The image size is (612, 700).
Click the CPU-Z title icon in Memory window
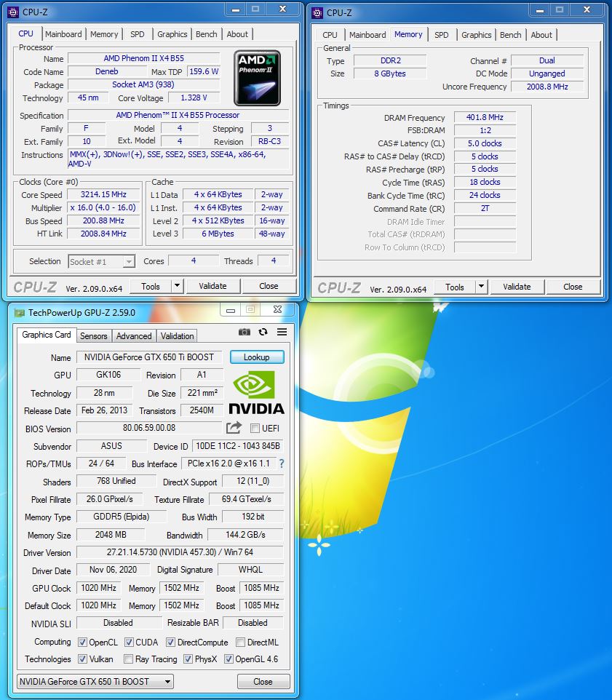(317, 13)
